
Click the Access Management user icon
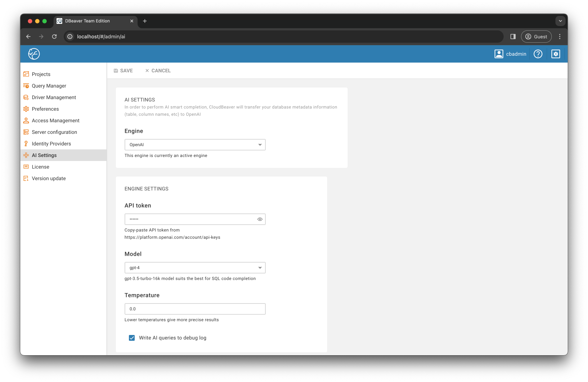click(x=26, y=120)
